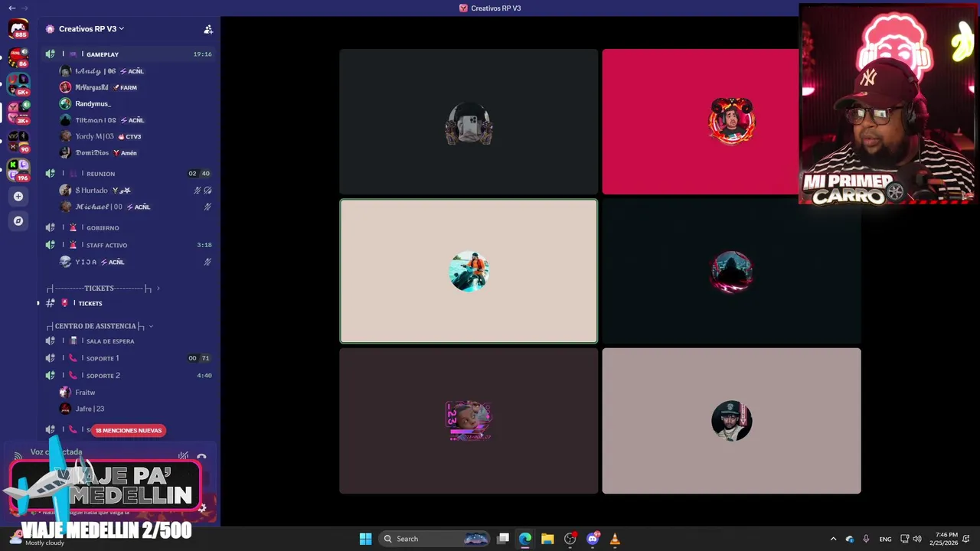
Task: Go back with the title bar arrow
Action: [x=11, y=8]
